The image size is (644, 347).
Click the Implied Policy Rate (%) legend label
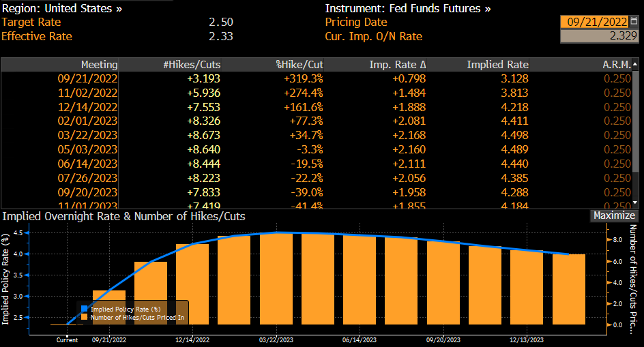(126, 310)
